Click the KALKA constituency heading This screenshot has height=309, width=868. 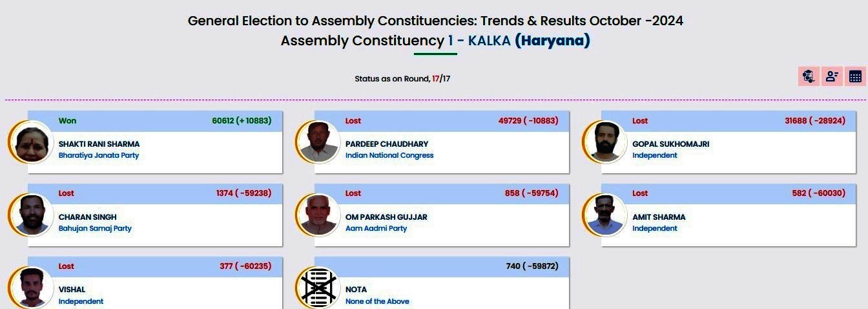click(490, 41)
